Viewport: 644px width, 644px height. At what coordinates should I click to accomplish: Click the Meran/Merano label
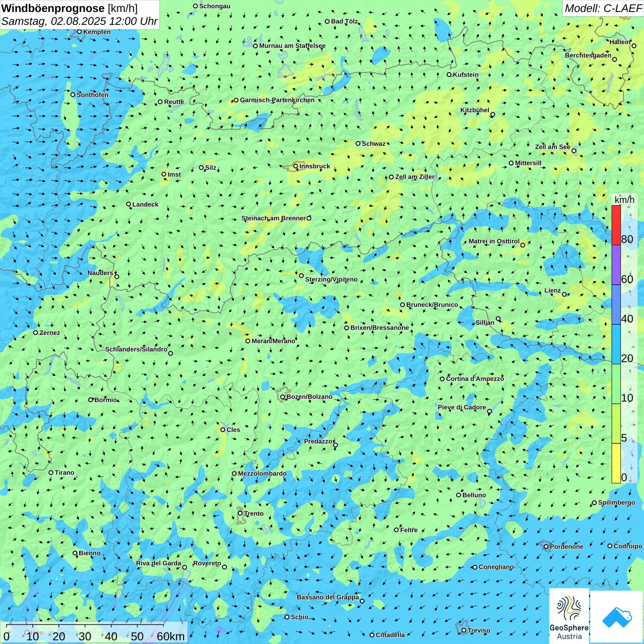tap(273, 341)
